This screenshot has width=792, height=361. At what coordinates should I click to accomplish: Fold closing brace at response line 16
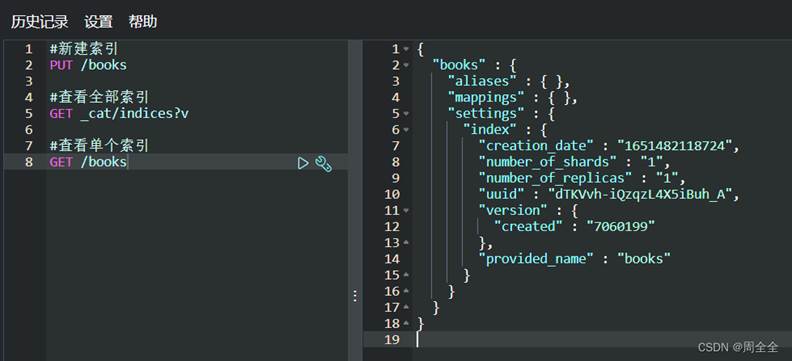point(406,291)
